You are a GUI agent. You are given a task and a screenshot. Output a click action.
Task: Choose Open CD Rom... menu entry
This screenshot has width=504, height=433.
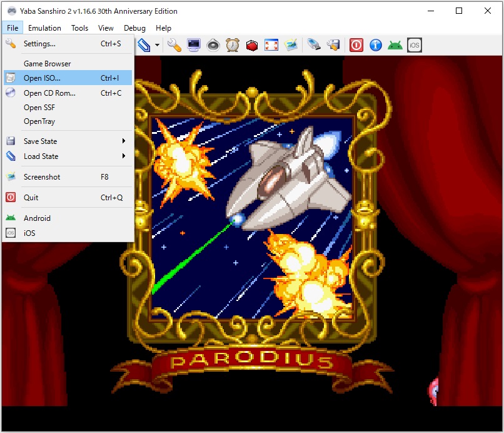tap(68, 93)
